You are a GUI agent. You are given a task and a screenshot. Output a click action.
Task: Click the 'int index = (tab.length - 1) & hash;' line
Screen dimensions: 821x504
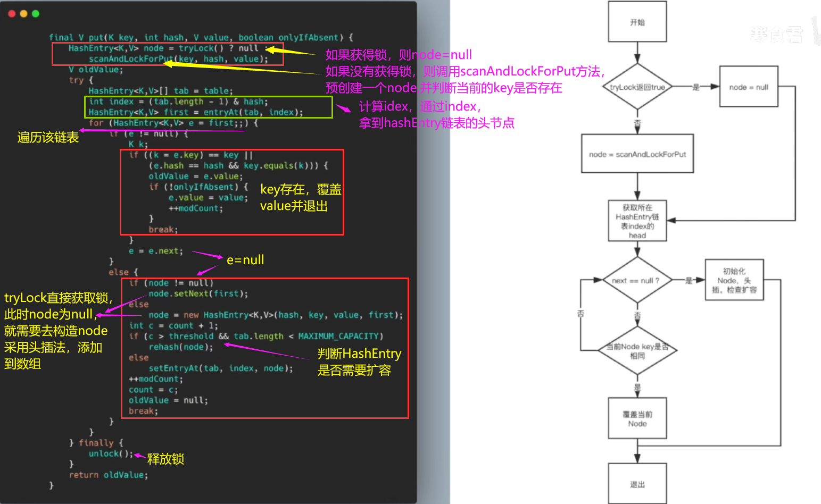178,102
